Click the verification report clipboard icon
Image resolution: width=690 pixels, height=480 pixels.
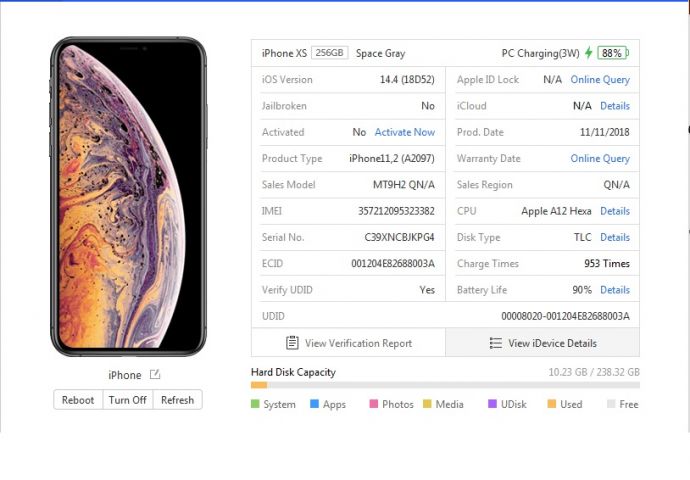[292, 343]
